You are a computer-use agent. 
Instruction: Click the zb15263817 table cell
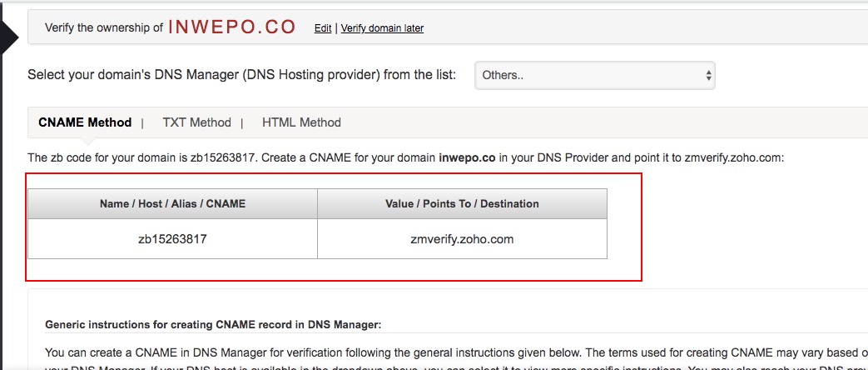point(172,239)
